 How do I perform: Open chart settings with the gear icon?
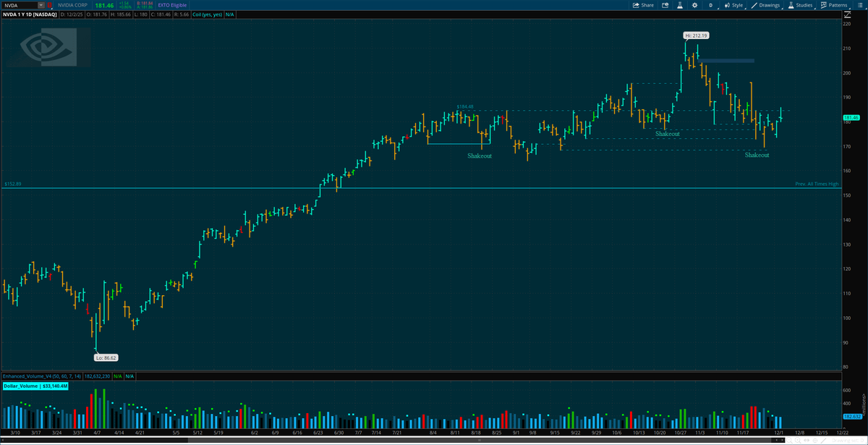click(x=695, y=5)
